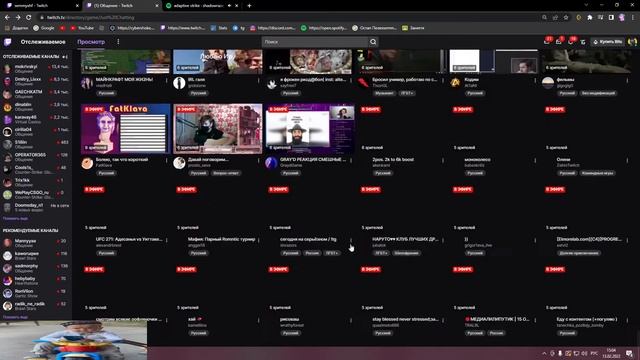Open Doomsday_n1 offline channel

(36, 207)
